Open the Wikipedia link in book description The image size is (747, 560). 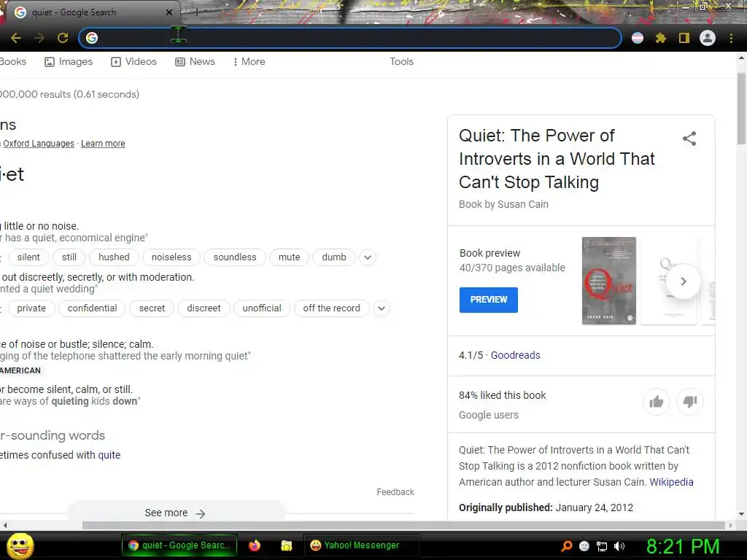tap(671, 482)
